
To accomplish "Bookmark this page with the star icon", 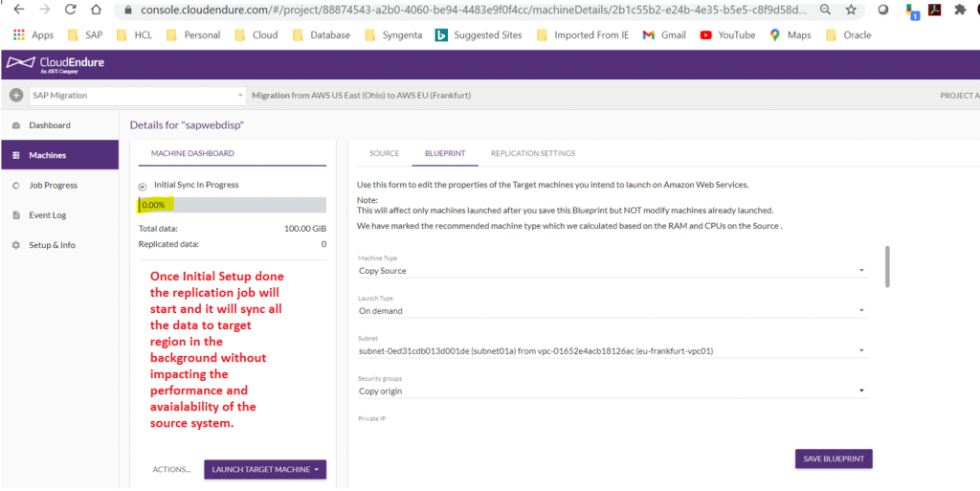I will click(x=851, y=10).
